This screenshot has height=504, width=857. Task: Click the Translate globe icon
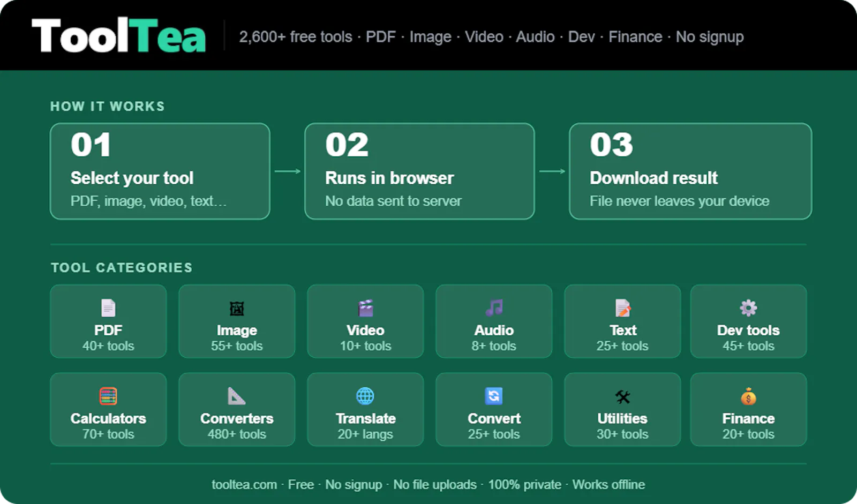tap(365, 396)
